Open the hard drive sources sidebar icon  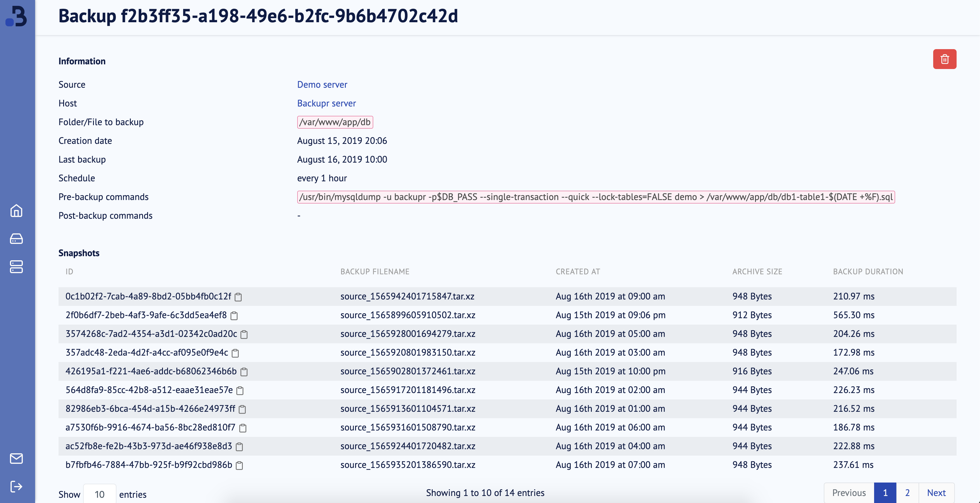(16, 238)
